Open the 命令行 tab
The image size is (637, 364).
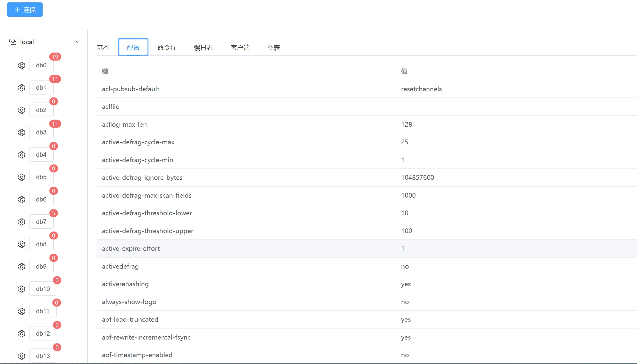click(x=167, y=47)
